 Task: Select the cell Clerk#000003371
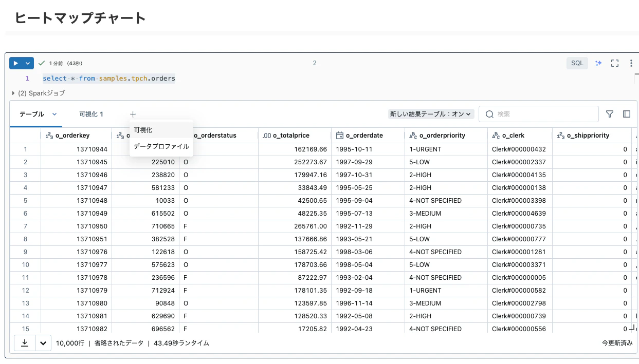click(x=520, y=265)
